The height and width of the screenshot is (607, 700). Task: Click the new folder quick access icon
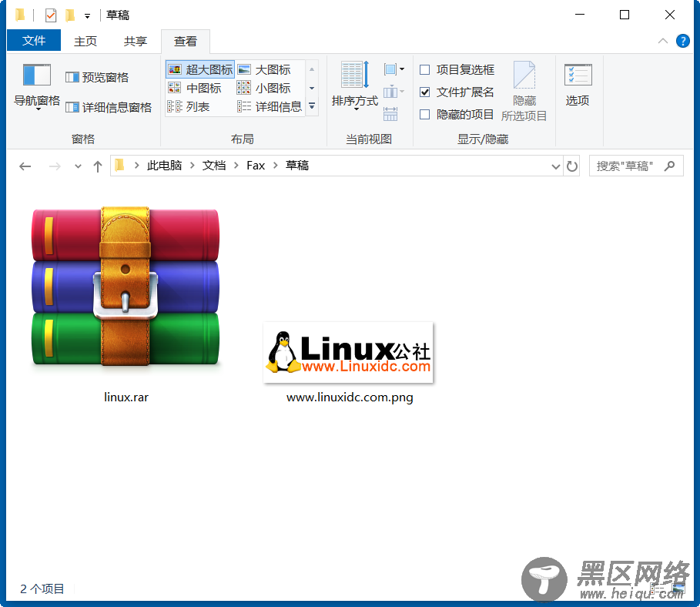coord(70,15)
